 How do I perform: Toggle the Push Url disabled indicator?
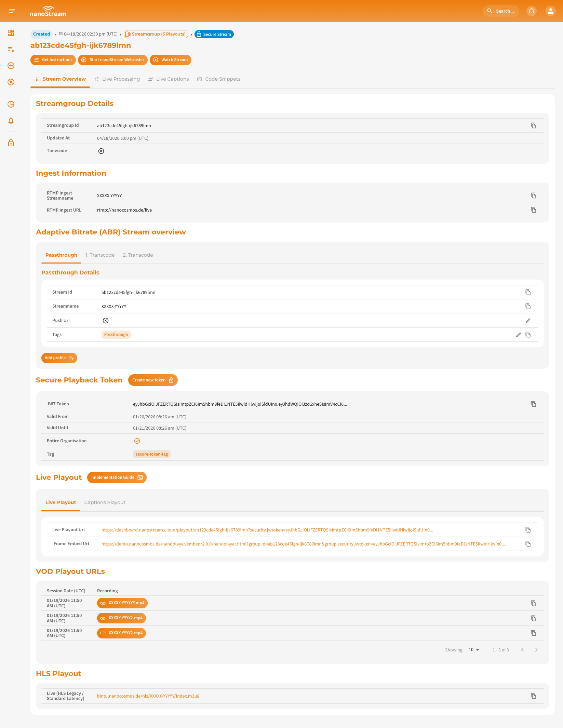coord(105,320)
